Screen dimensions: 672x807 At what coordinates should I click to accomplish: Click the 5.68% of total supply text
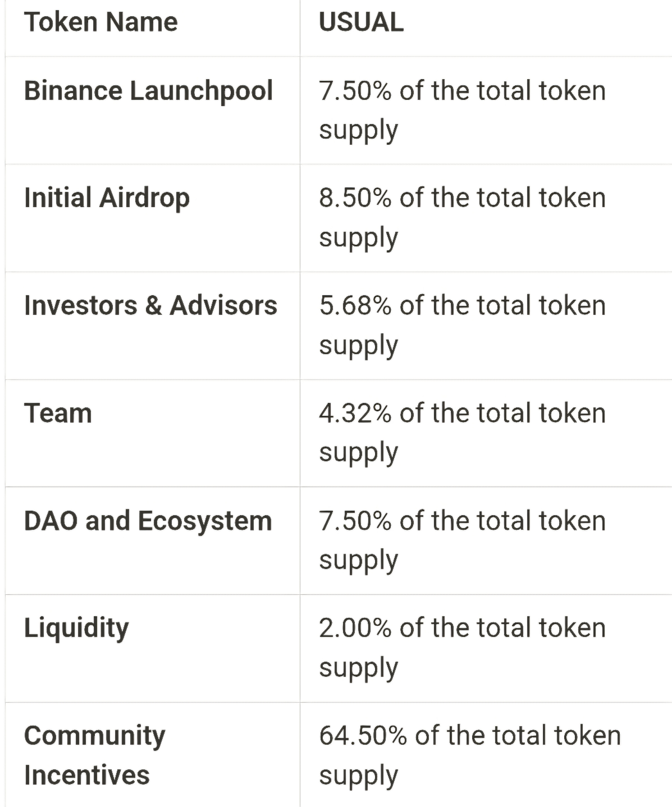(462, 325)
